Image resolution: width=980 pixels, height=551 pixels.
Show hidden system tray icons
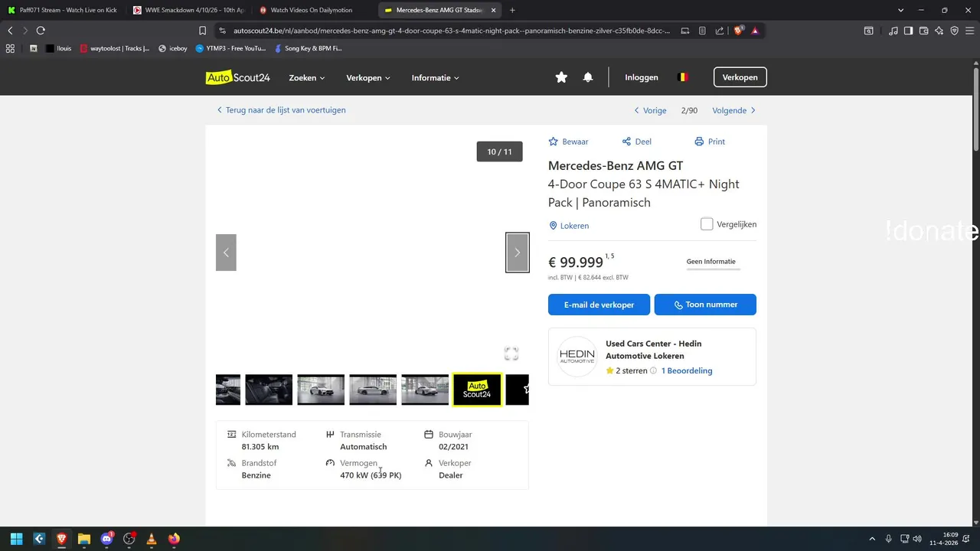872,539
